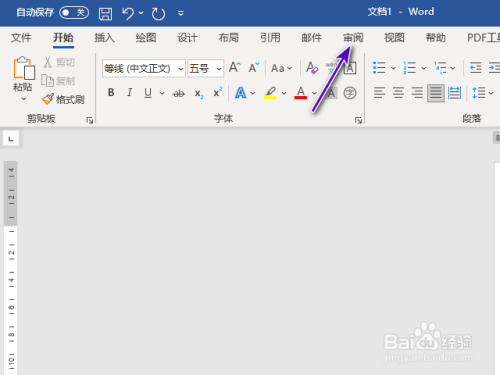
Task: Switch to the 布局 (Layout) tab
Action: point(229,38)
